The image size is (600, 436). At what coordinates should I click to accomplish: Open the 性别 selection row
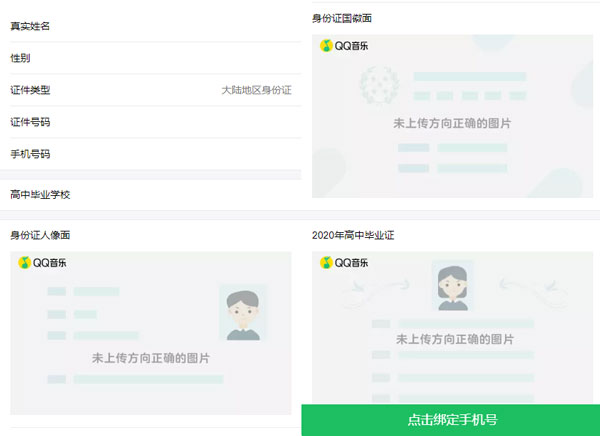tap(150, 58)
